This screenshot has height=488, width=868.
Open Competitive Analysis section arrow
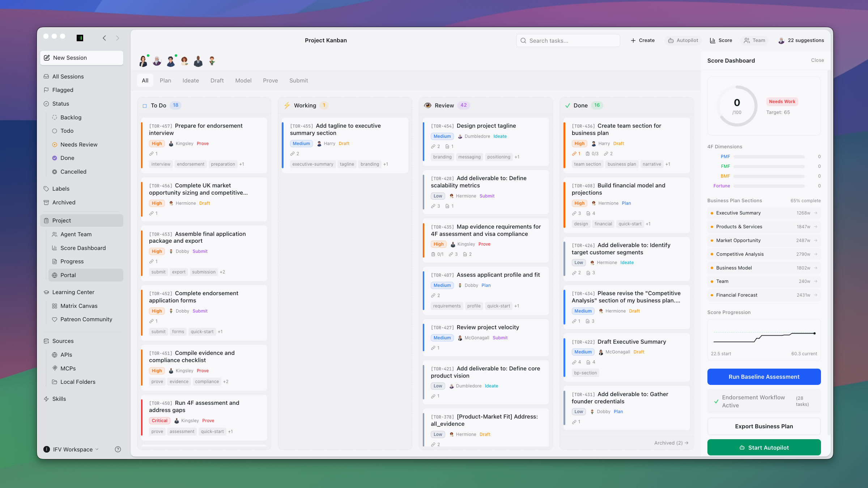pos(816,254)
